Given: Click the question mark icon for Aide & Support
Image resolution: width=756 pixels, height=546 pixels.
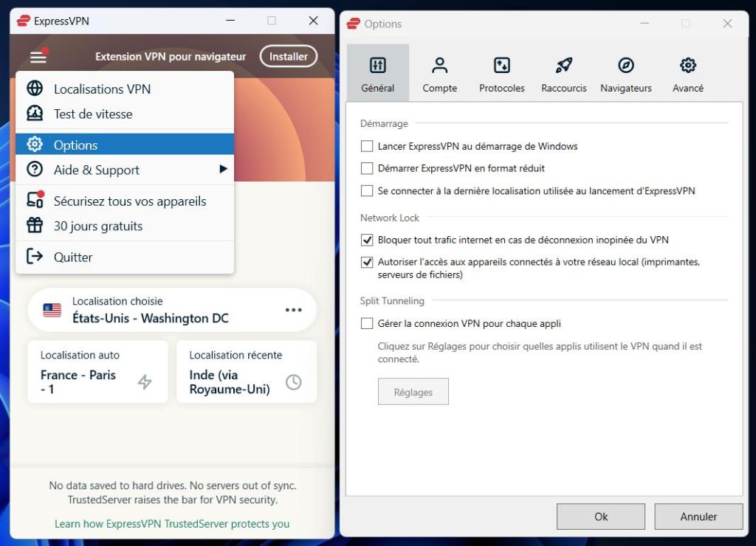Looking at the screenshot, I should pos(35,170).
